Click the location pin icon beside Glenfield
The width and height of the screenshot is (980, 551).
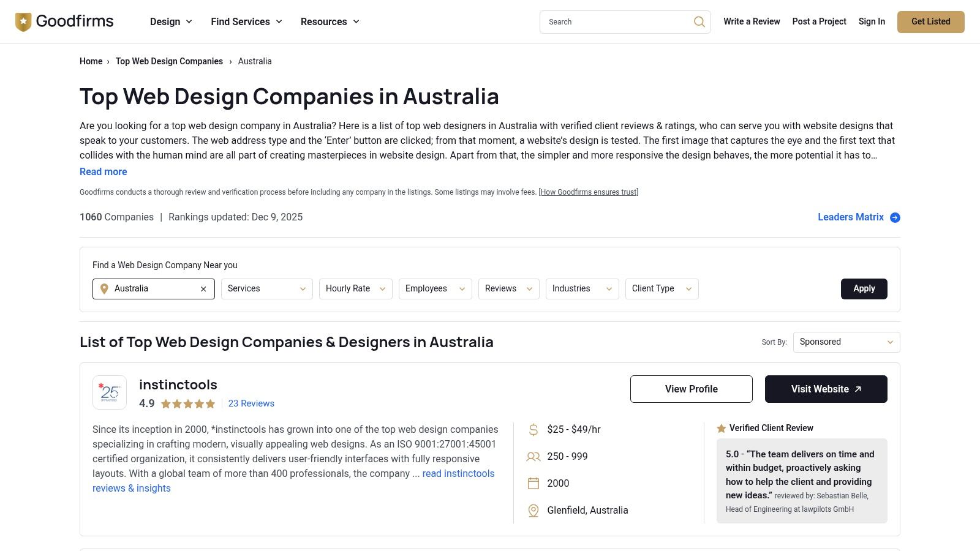click(x=533, y=511)
